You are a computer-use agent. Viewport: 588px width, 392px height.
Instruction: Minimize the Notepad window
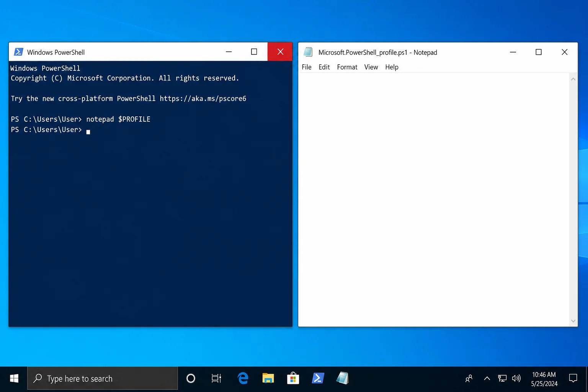(513, 52)
